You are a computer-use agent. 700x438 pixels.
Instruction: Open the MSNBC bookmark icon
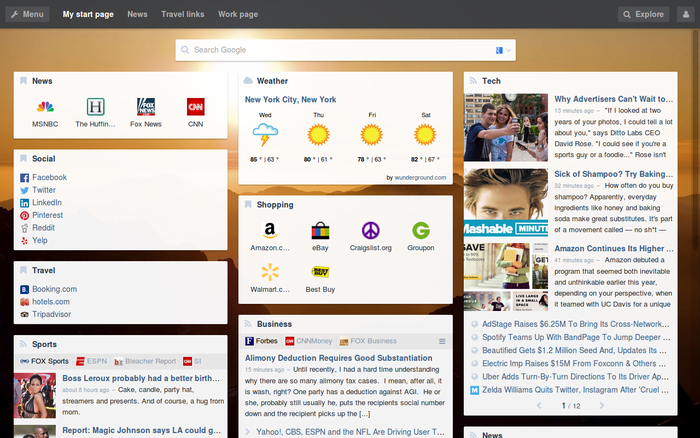45,107
